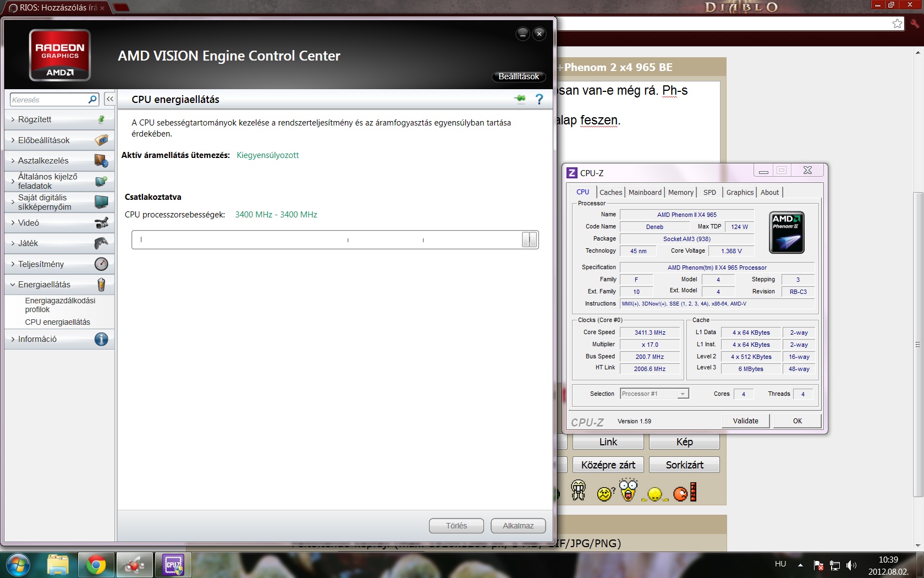Screen dimensions: 924x578
Task: Click the Kép button in the forum editor
Action: pos(684,442)
